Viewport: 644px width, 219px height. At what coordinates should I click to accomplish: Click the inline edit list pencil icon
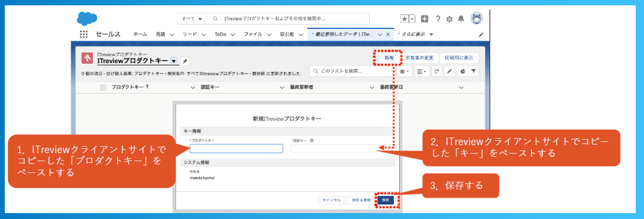point(449,71)
